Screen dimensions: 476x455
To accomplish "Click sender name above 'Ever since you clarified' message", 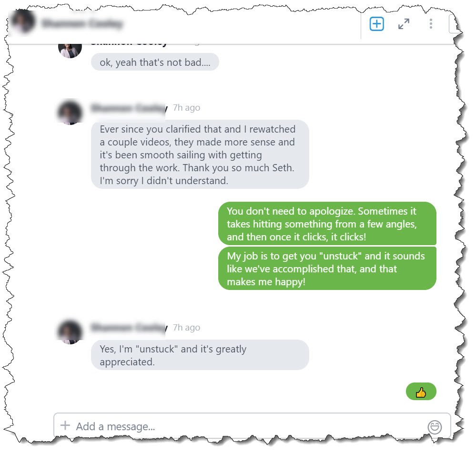I will pyautogui.click(x=129, y=108).
